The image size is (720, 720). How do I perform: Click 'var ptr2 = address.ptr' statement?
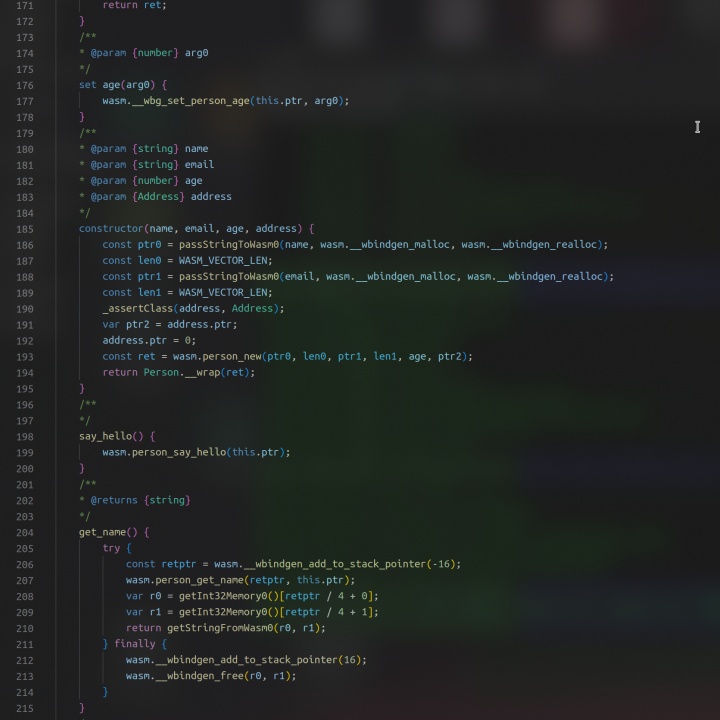[x=169, y=325]
